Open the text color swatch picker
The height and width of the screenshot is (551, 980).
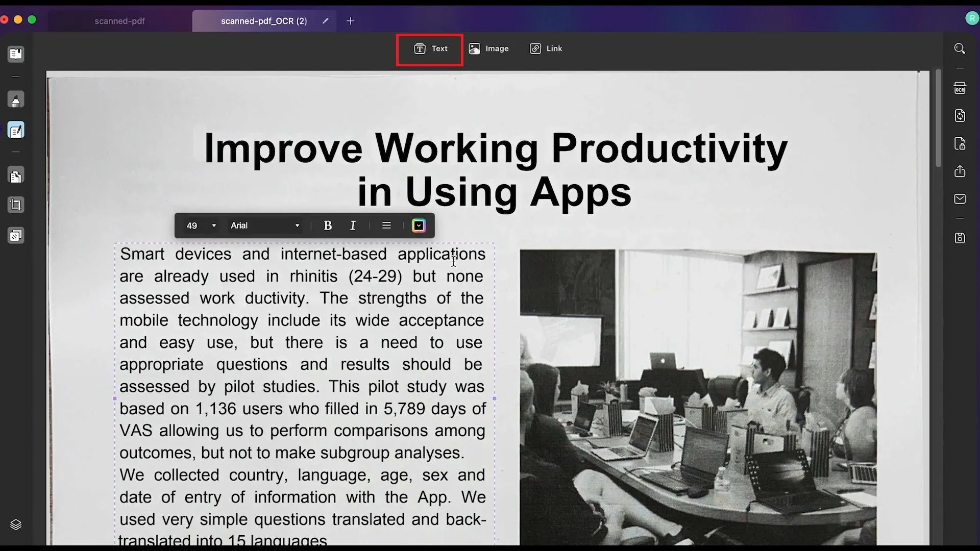[419, 225]
